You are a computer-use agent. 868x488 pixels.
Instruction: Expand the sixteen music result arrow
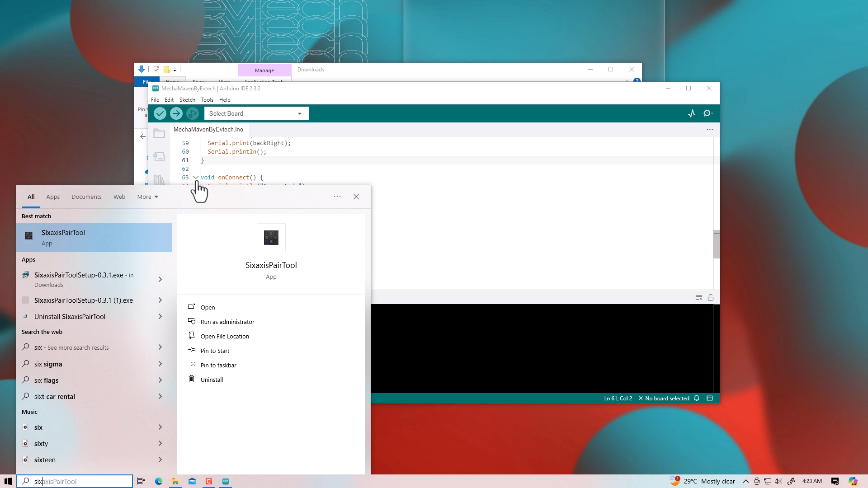coord(160,460)
